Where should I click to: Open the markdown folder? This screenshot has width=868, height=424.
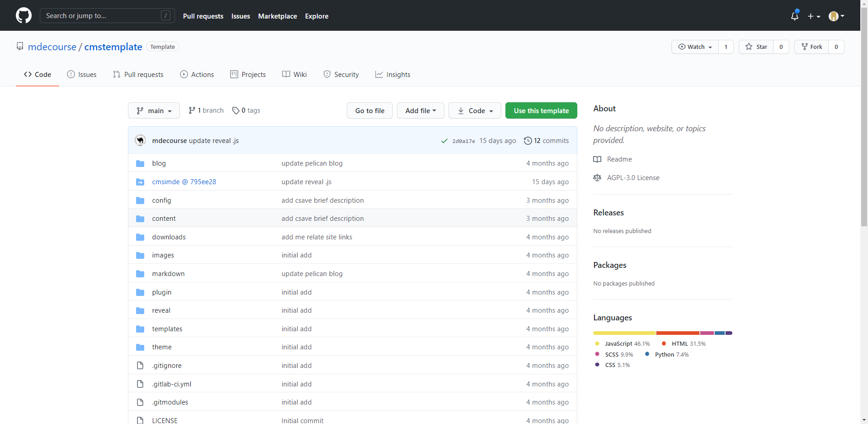[x=168, y=274]
